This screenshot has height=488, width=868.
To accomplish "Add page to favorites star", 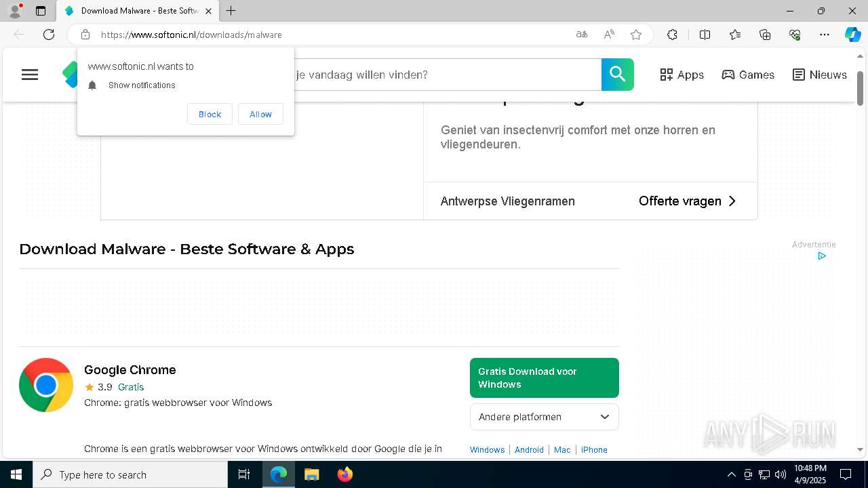I will click(636, 35).
